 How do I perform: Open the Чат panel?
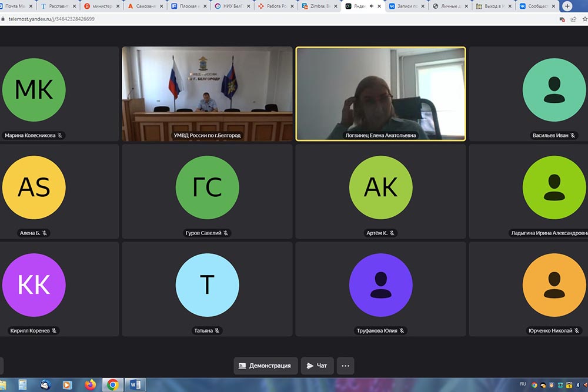point(317,366)
